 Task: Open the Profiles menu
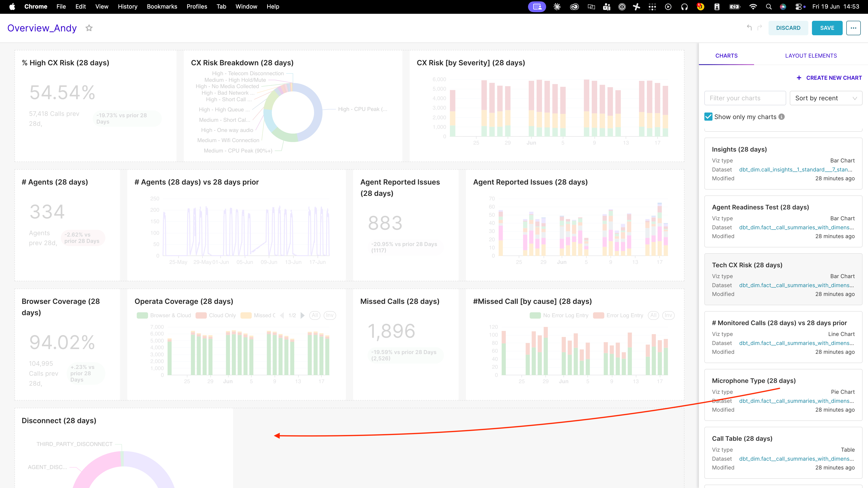197,6
